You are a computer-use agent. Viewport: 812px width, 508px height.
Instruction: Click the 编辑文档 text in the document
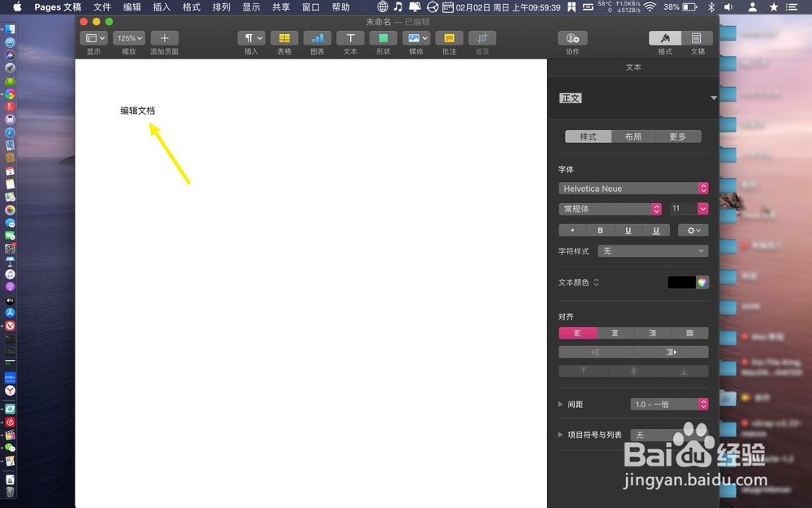pos(137,111)
